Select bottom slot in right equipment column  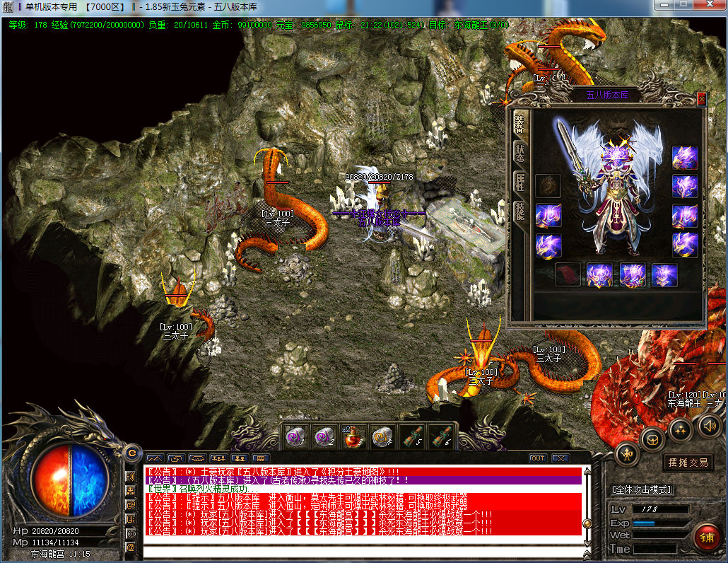point(686,245)
